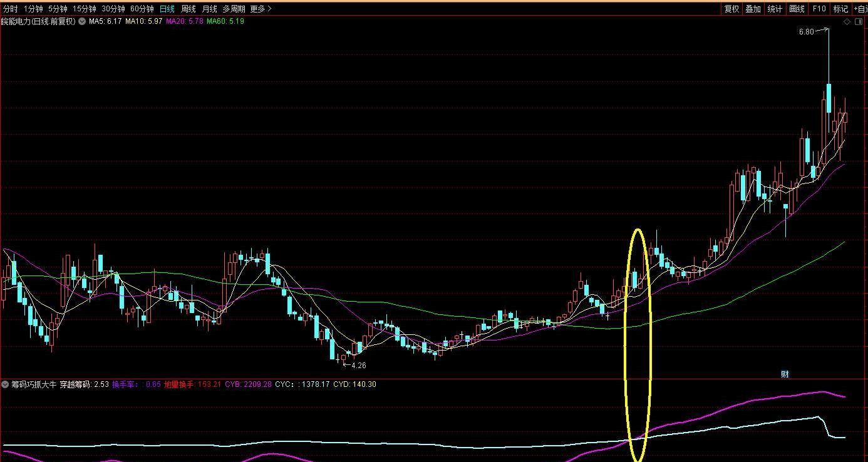Switch to the 分时 intraday view
Screen dimensions: 868x462
(11, 9)
